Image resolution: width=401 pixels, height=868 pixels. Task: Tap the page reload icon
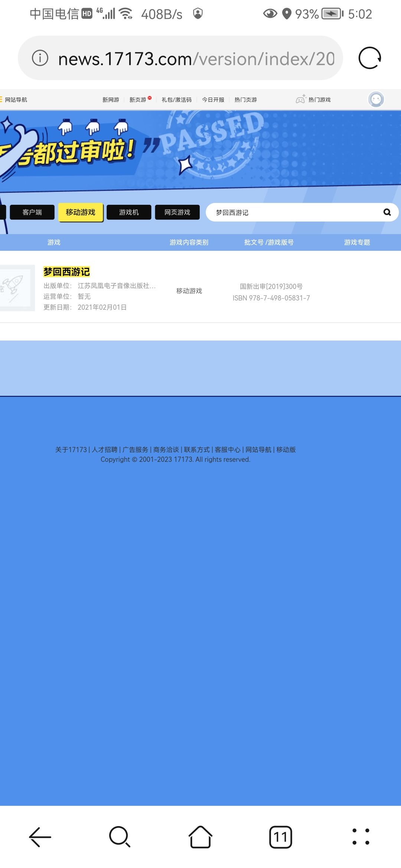(x=370, y=58)
